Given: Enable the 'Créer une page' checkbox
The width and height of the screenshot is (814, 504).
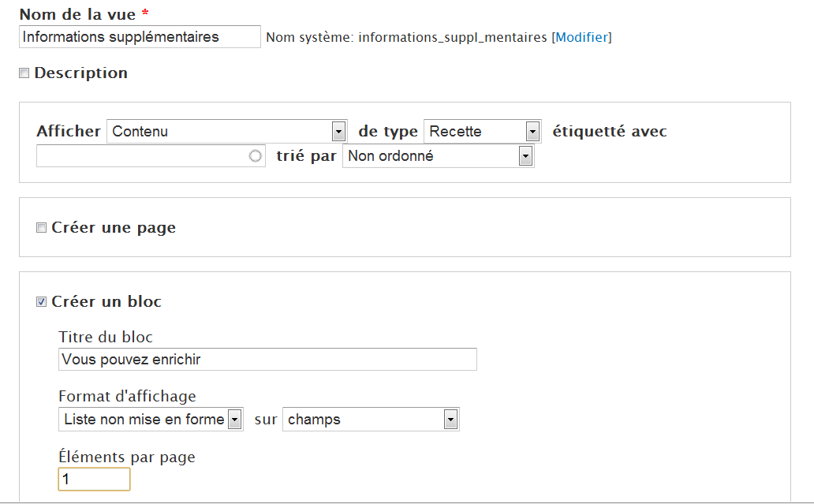Looking at the screenshot, I should [42, 228].
